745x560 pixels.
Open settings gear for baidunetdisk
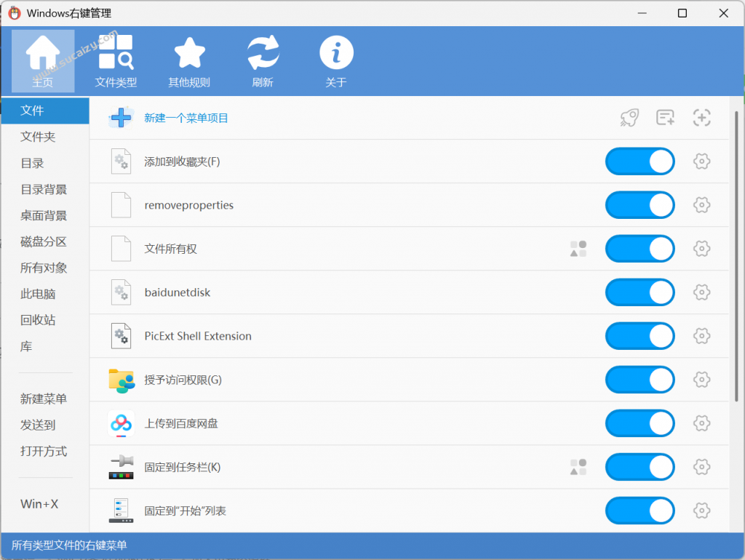point(702,292)
